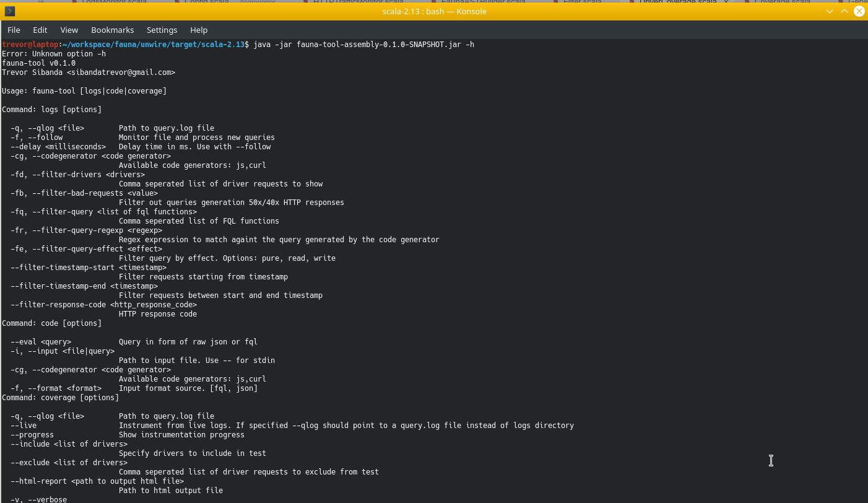This screenshot has width=868, height=503.
Task: Open the View menu
Action: pyautogui.click(x=69, y=30)
